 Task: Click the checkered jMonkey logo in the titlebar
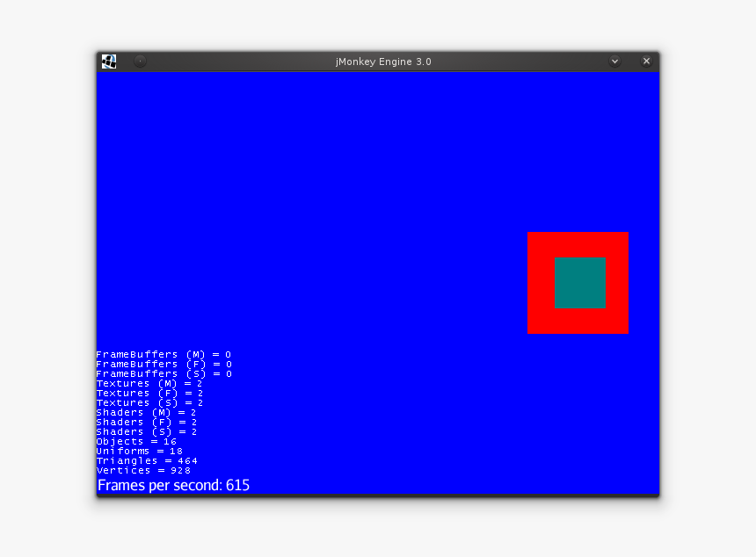(x=109, y=61)
